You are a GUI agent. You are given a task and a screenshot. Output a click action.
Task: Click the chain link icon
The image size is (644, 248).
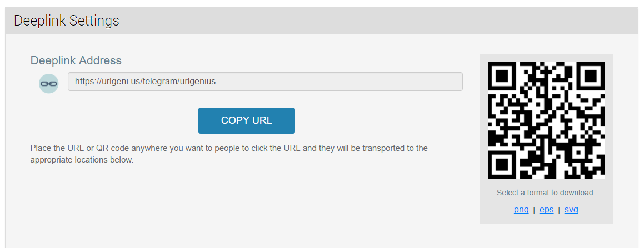coord(48,83)
